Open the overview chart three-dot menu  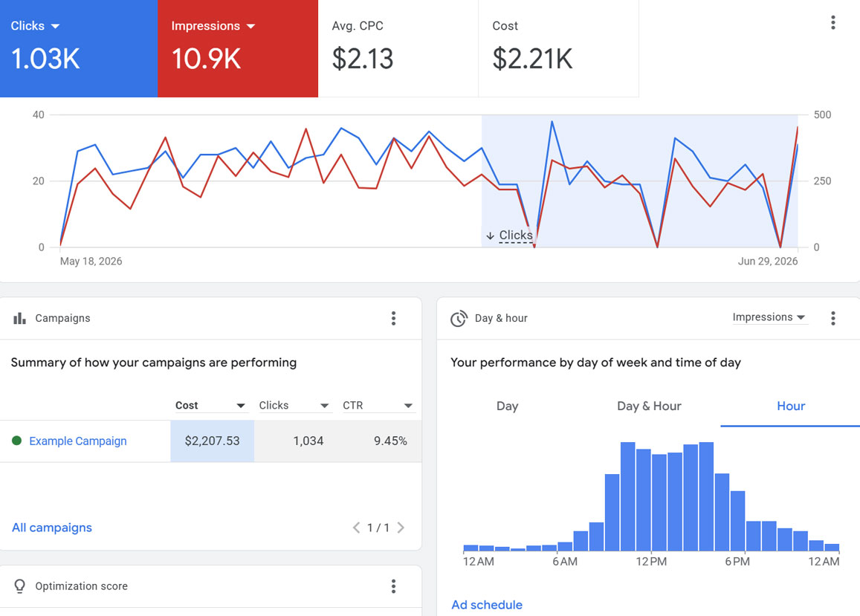click(x=832, y=22)
